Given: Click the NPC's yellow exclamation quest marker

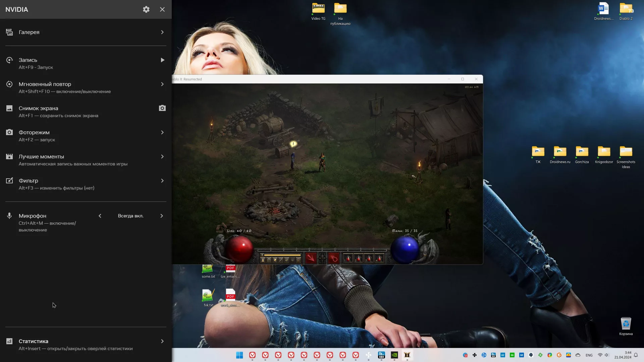Looking at the screenshot, I should pos(293,144).
